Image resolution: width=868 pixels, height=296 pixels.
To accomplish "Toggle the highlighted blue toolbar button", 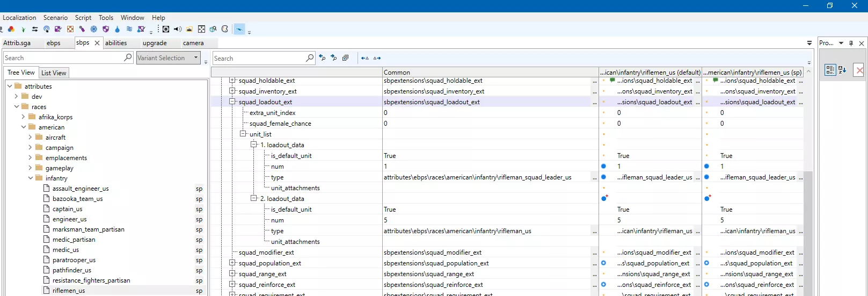I will (239, 29).
